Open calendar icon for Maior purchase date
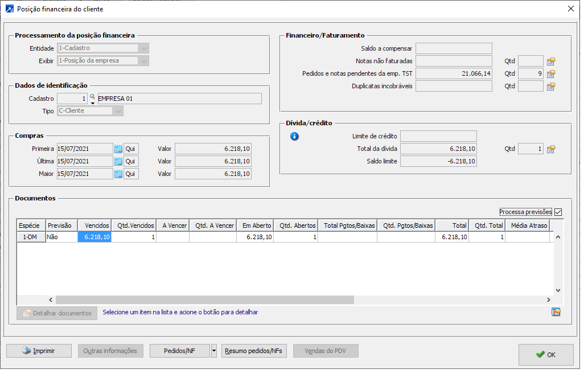The height and width of the screenshot is (373, 588). [118, 174]
